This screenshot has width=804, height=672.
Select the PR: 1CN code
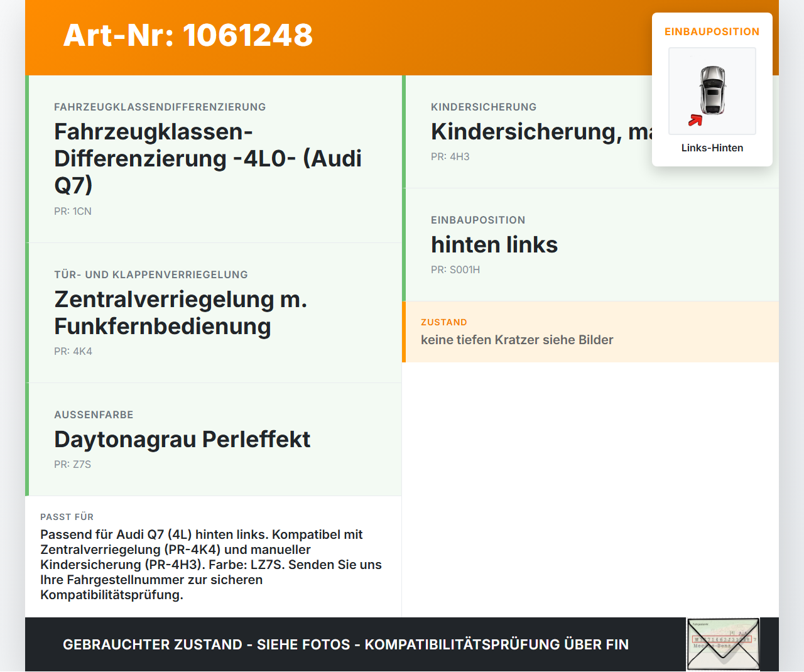pos(73,211)
